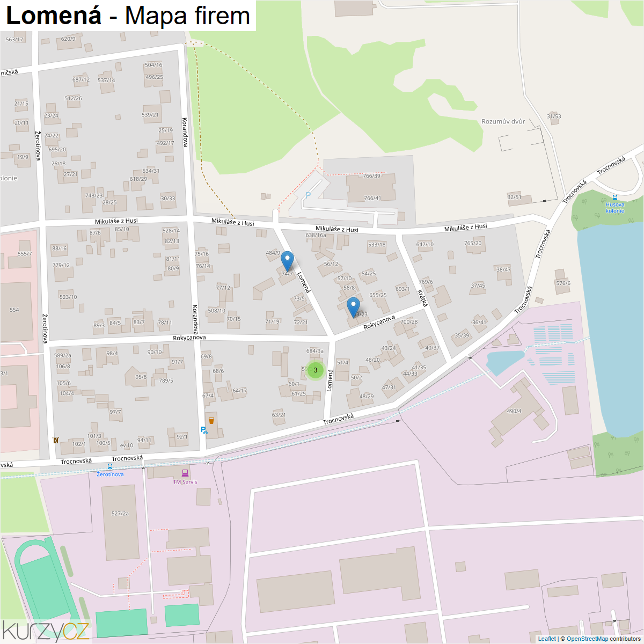Screen dimensions: 644x644
Task: Click the kurzy.cz logo
Action: coord(45,631)
